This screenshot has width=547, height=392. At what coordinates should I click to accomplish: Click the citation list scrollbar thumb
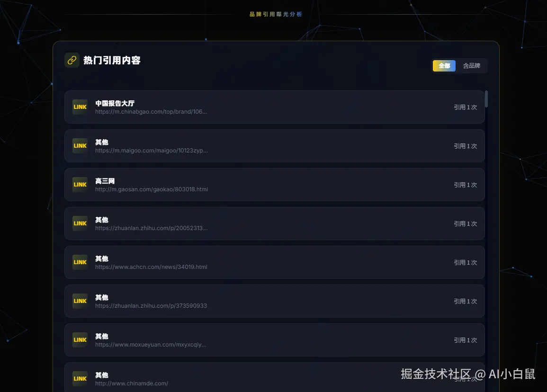click(x=486, y=99)
